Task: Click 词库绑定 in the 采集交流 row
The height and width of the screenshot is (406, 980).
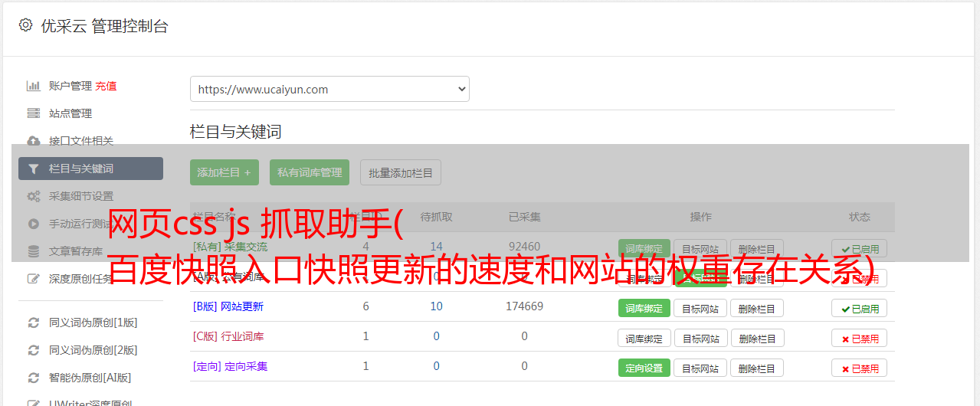Action: (644, 248)
